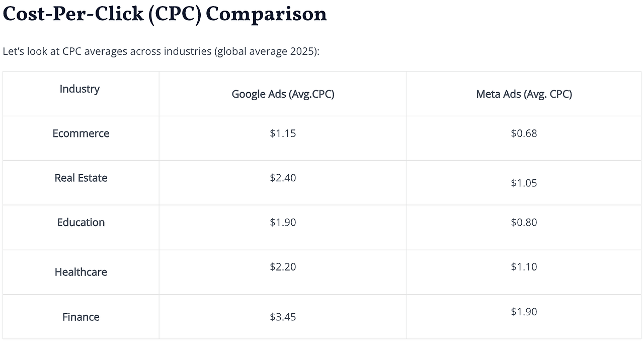This screenshot has width=644, height=343.
Task: Select the Healthcare row label
Action: click(80, 272)
